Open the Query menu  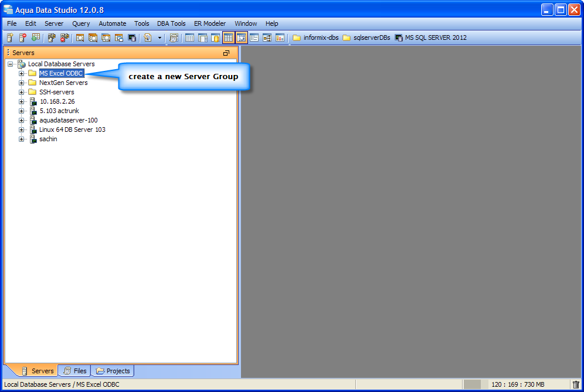(81, 23)
